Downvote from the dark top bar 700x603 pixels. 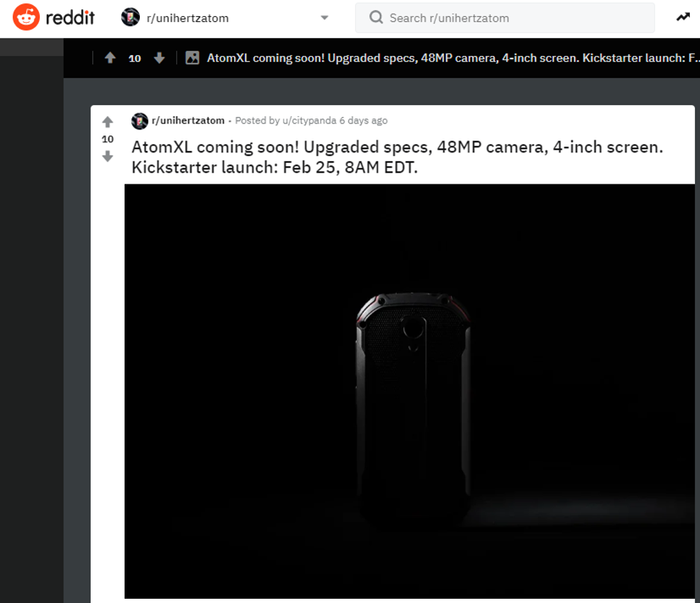click(x=159, y=58)
